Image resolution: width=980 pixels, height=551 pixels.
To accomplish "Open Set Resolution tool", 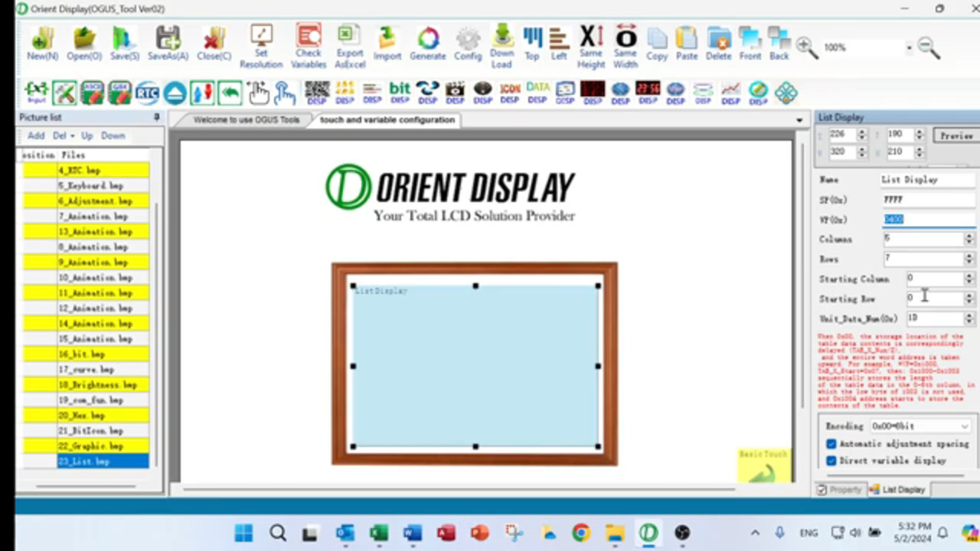I will [261, 47].
